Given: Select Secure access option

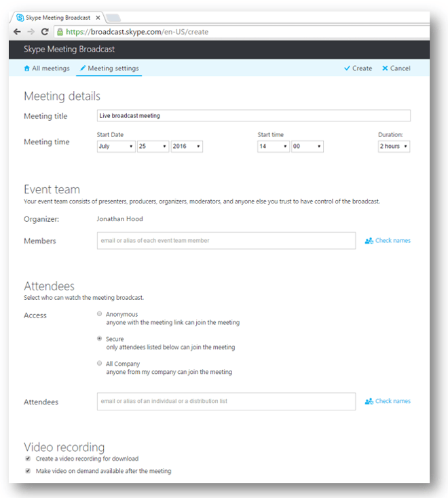Looking at the screenshot, I should click(100, 339).
